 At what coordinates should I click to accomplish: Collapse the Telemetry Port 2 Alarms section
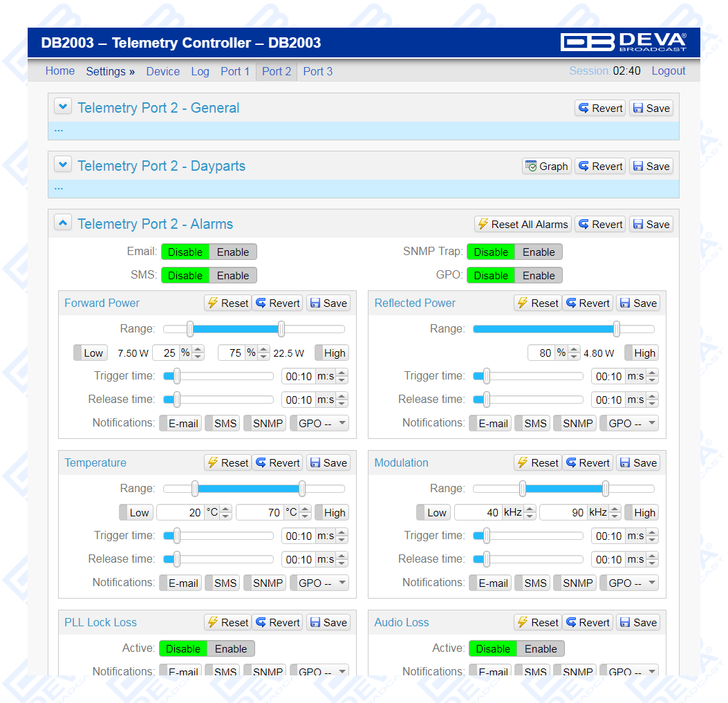pos(63,223)
